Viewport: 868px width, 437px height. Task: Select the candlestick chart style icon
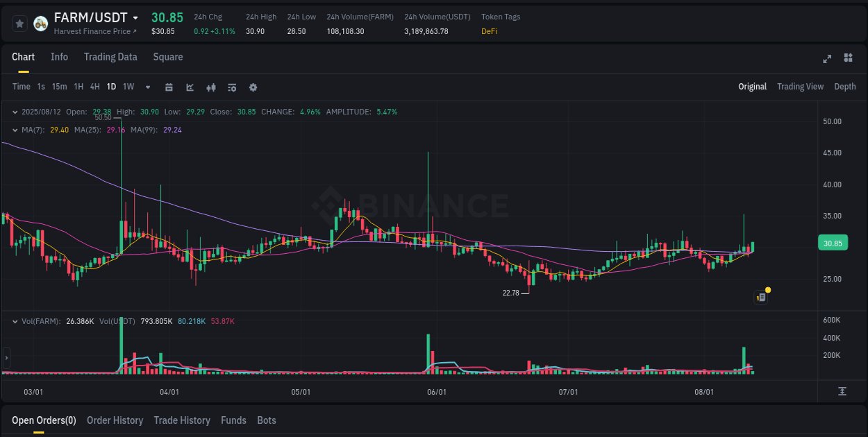(211, 87)
